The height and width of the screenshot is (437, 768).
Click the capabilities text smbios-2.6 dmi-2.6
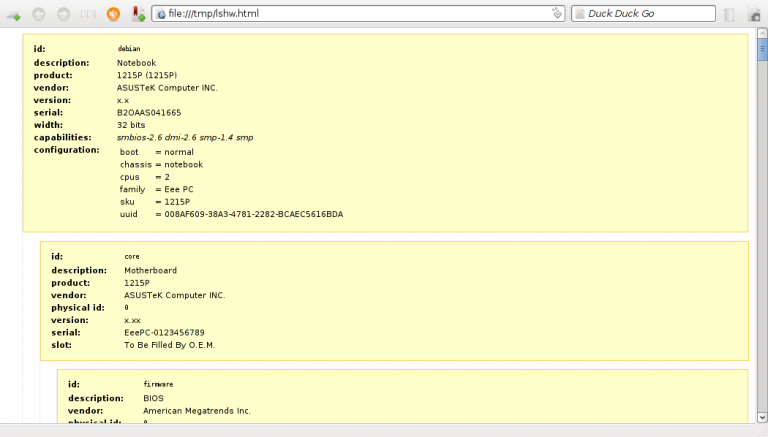click(185, 138)
